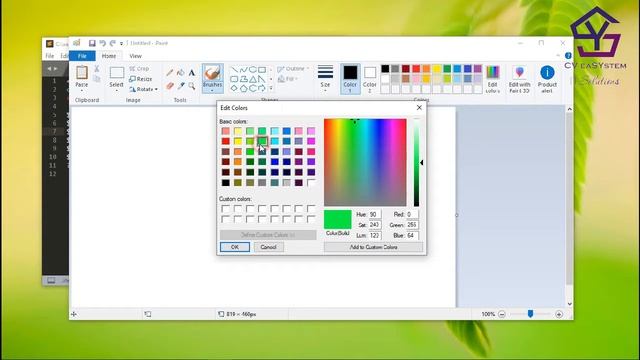
Task: Choose the Fill with color bucket tool
Action: 180,73
